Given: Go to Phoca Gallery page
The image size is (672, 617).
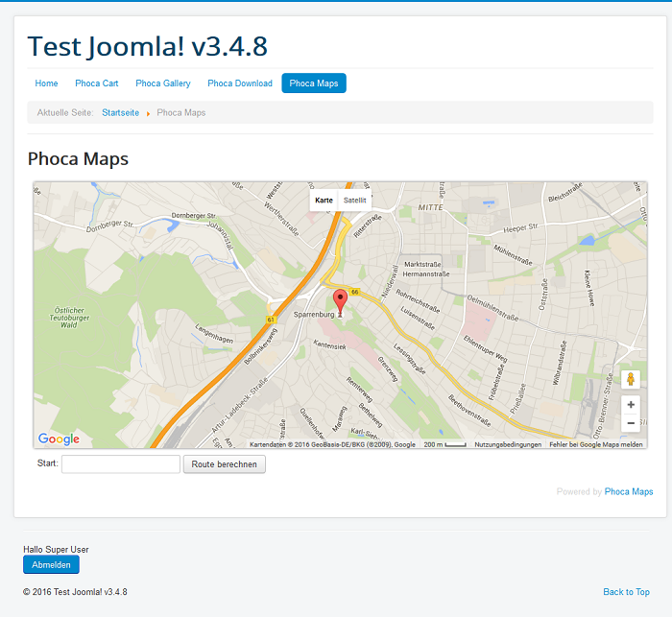Looking at the screenshot, I should [x=163, y=83].
